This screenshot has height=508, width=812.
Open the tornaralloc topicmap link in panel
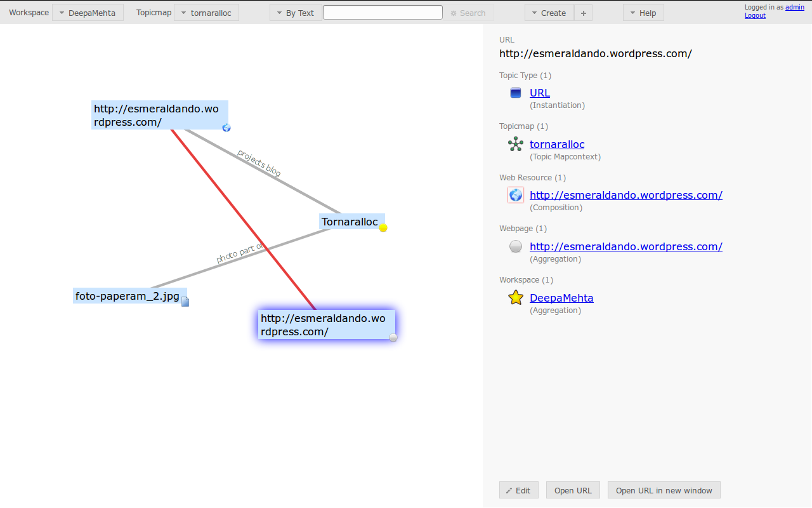coord(557,144)
